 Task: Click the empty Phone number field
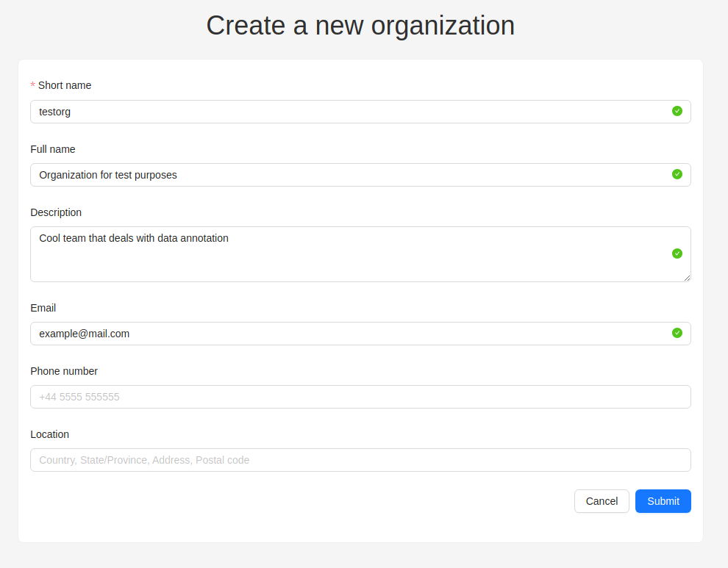(360, 397)
